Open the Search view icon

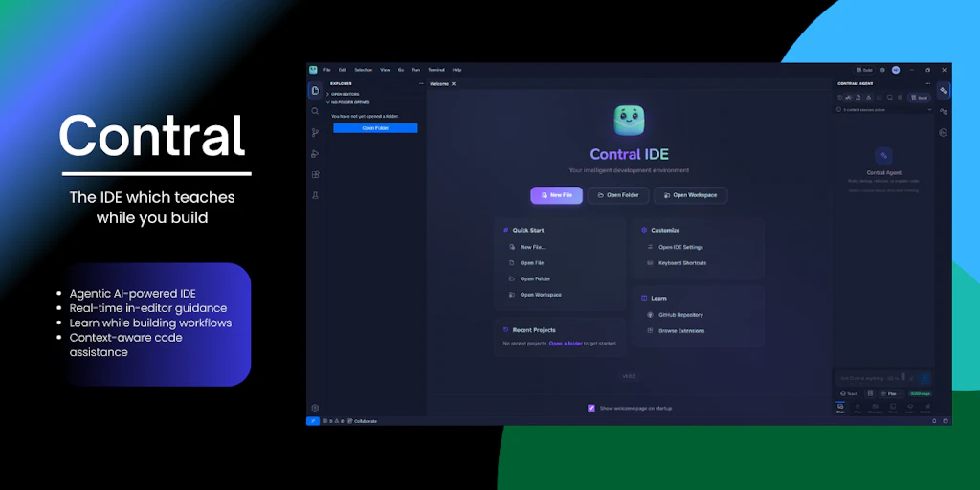[x=315, y=111]
